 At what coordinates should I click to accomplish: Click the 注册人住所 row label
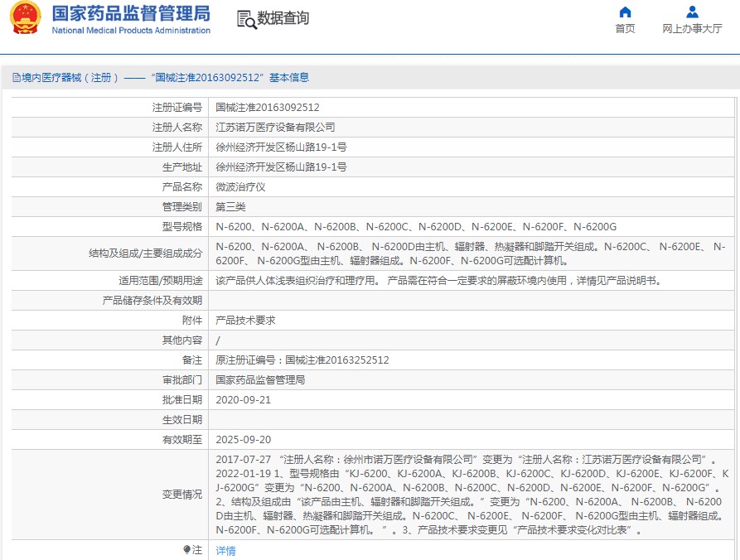click(x=177, y=147)
